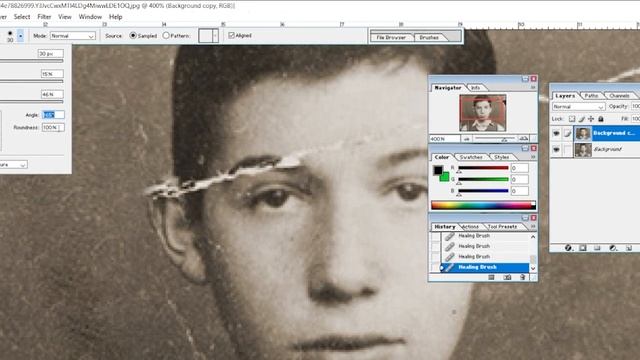Create new document from current history state

point(491,278)
